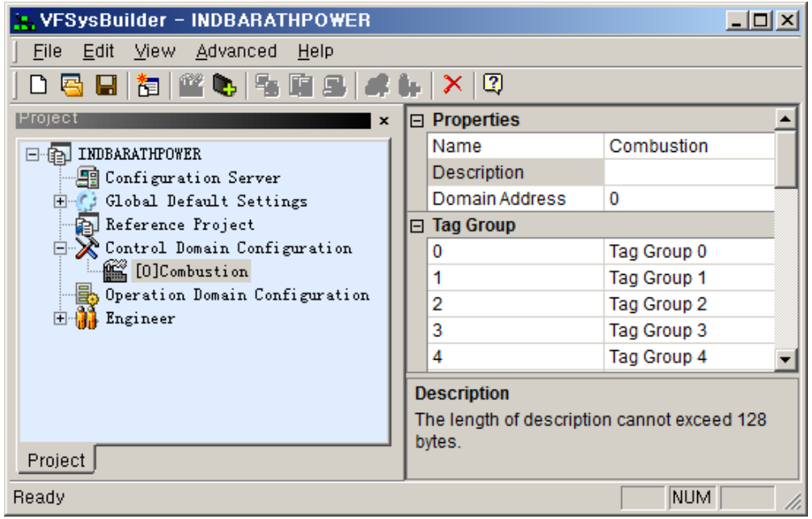Click the Open project folder icon
Image resolution: width=812 pixels, height=519 pixels.
[x=72, y=84]
